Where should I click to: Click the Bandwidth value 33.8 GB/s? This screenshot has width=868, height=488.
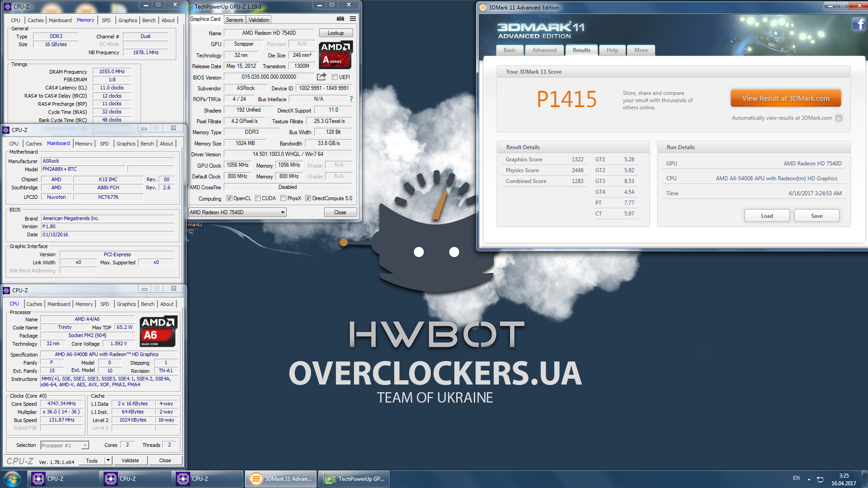pos(328,143)
